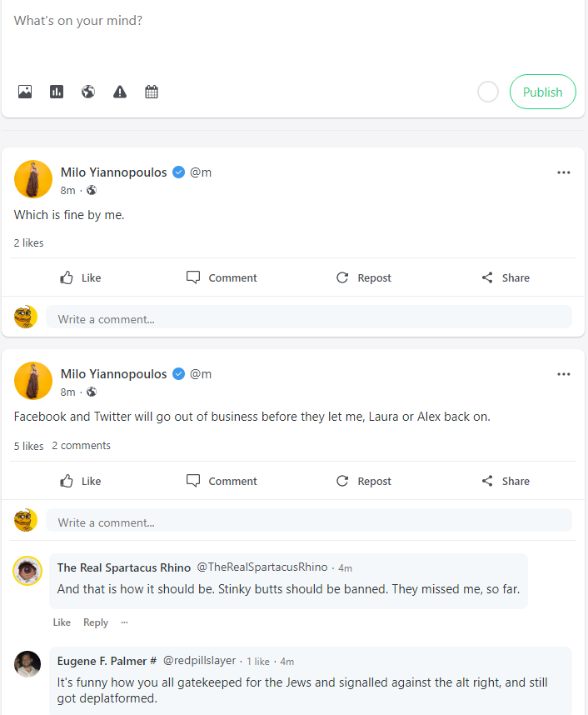Image resolution: width=588 pixels, height=715 pixels.
Task: Focus the comment field under first post
Action: (308, 318)
